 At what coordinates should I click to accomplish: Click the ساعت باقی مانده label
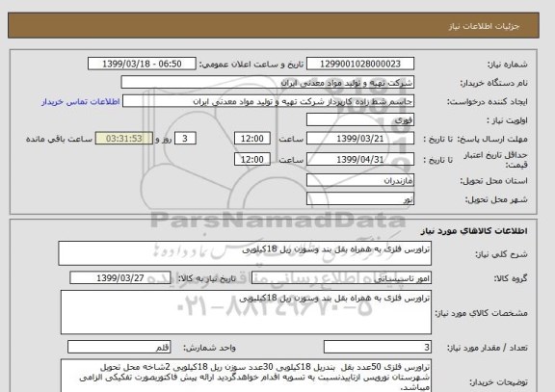click(59, 139)
